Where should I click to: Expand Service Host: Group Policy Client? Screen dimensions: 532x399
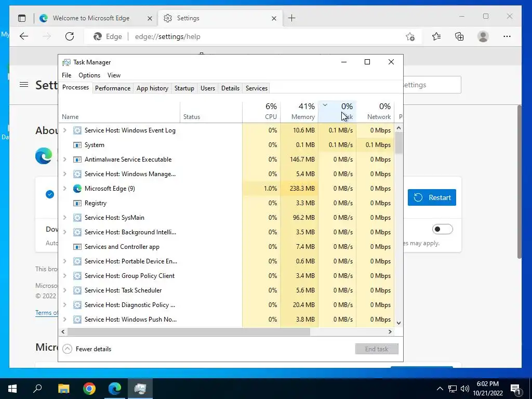pyautogui.click(x=65, y=275)
